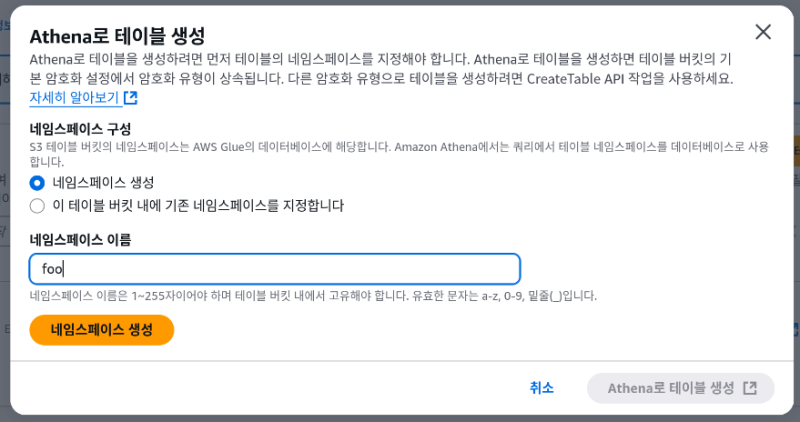Click the dialog title 'Athena로 테이블 생성'
Viewport: 800px width, 422px height.
pos(118,36)
